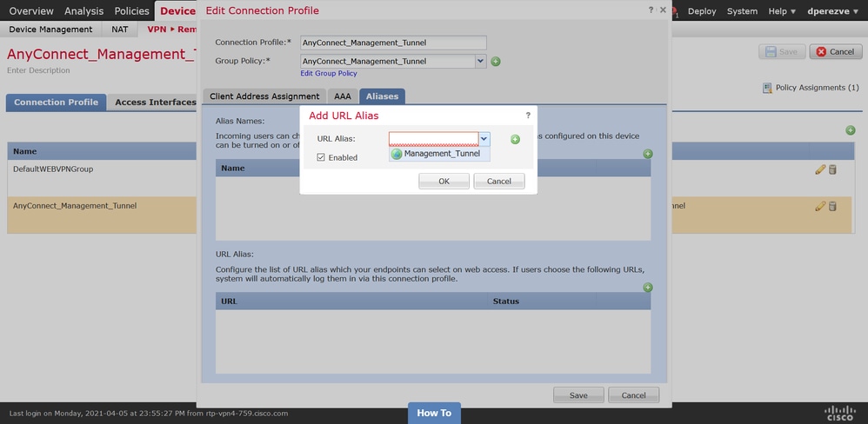Open the Help menu
The image size is (868, 424).
(x=782, y=11)
